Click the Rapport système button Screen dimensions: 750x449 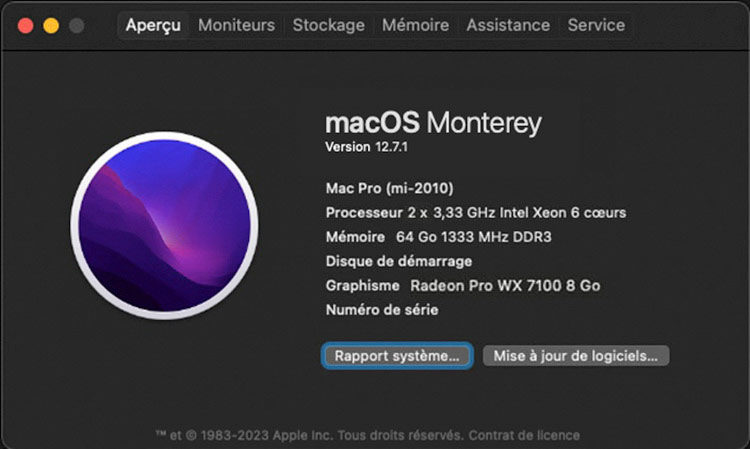pos(397,356)
